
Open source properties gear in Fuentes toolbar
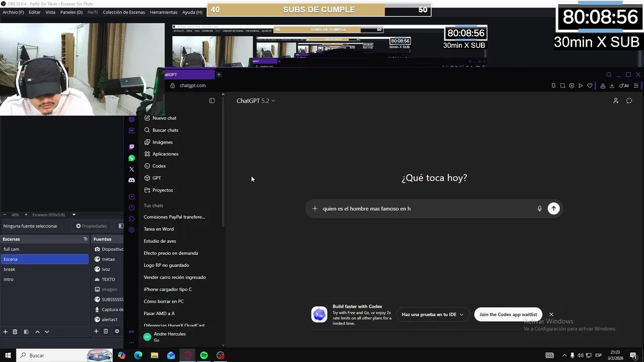117,331
